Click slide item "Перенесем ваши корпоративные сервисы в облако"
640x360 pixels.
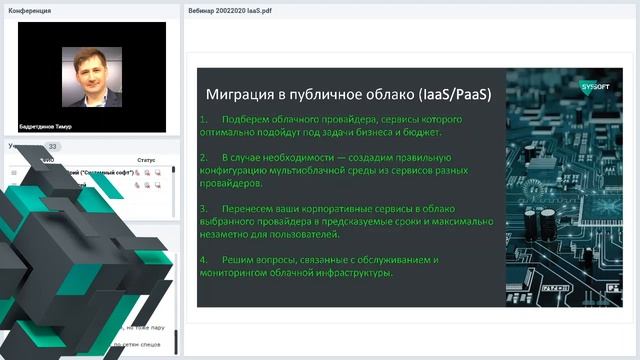(347, 222)
